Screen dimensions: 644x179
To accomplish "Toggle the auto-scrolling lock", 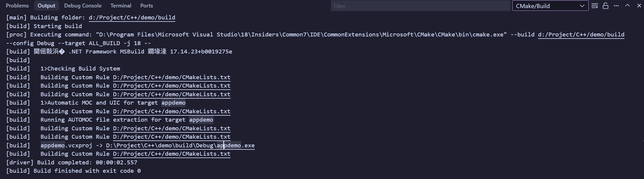I will point(605,5).
